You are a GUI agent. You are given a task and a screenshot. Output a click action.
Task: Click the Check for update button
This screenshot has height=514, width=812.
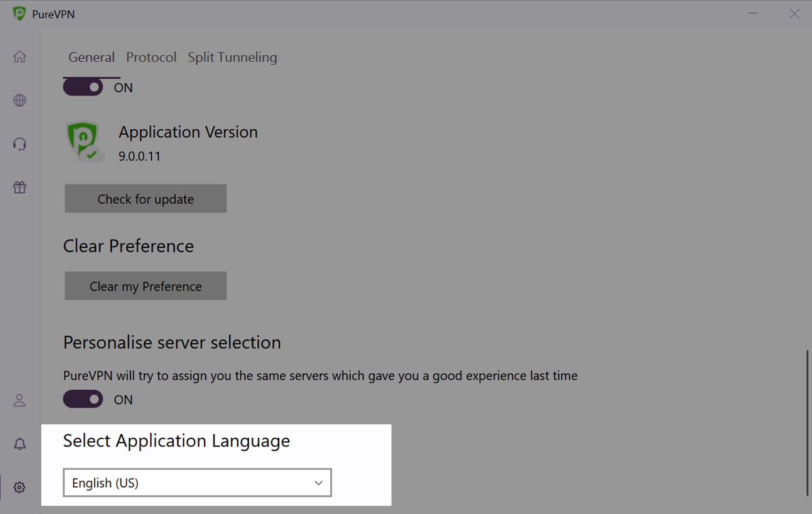click(x=145, y=198)
